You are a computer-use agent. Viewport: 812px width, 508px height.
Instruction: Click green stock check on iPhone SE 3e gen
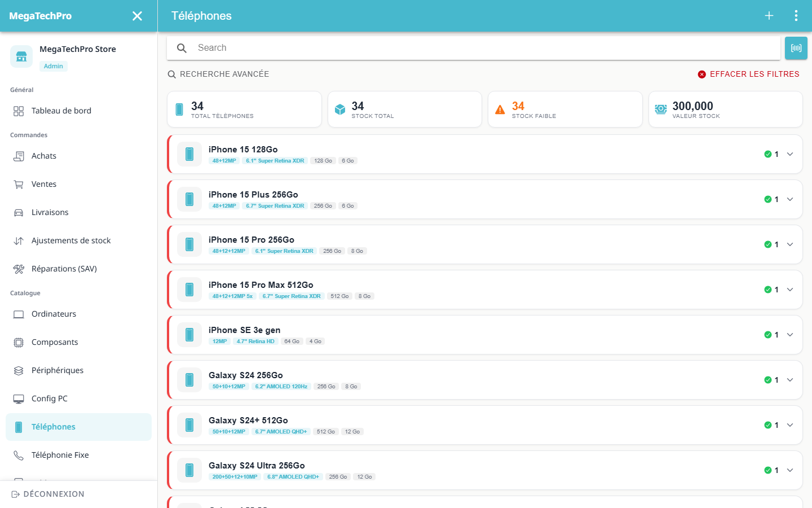tap(768, 335)
